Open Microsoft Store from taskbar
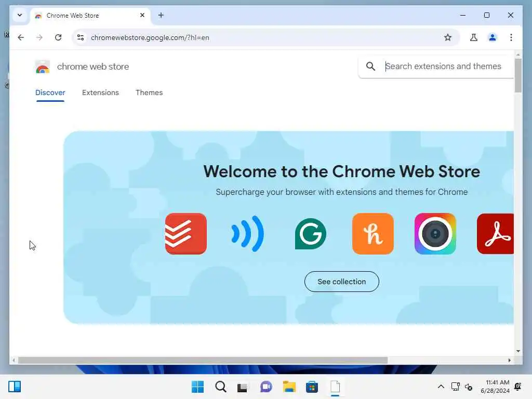532x399 pixels. click(312, 387)
